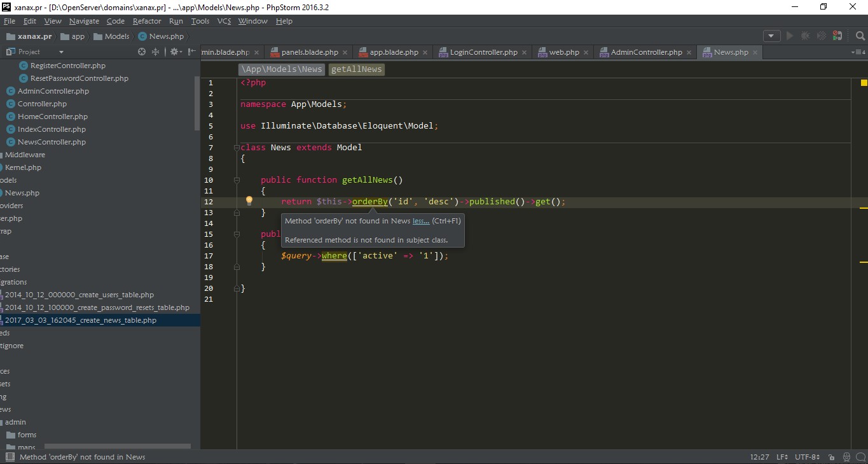Hide the Project tool window with the arrow icon

coord(191,52)
